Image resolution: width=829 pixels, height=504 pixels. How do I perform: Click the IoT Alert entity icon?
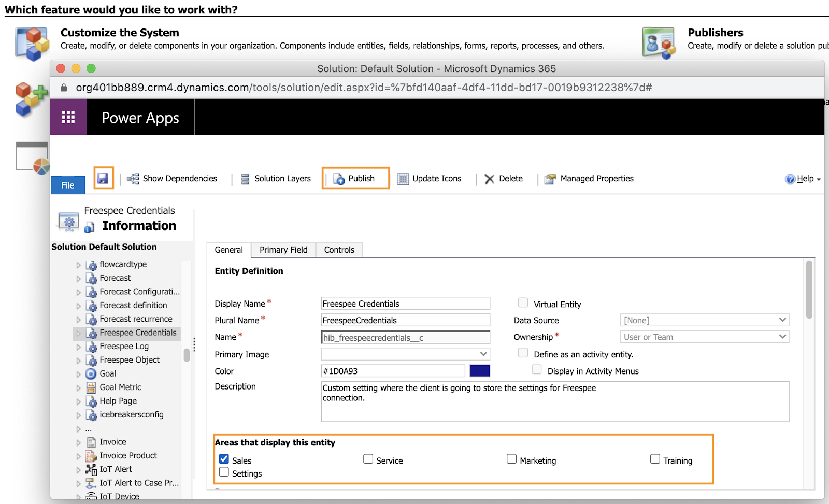pos(91,469)
